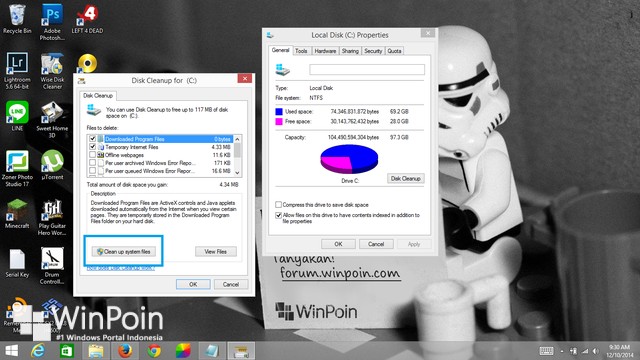Viewport: 640px width, 360px height.
Task: Select the General tab in Properties
Action: [280, 50]
